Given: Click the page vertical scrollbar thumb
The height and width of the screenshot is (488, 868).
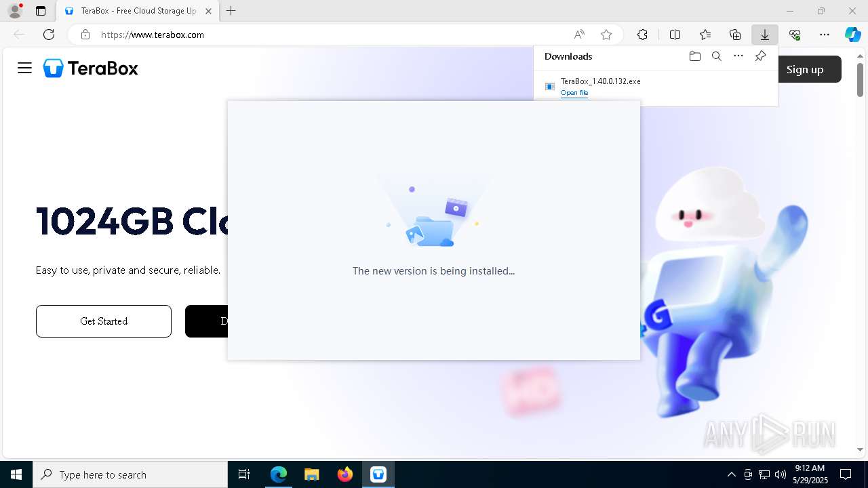Looking at the screenshot, I should pos(860,80).
